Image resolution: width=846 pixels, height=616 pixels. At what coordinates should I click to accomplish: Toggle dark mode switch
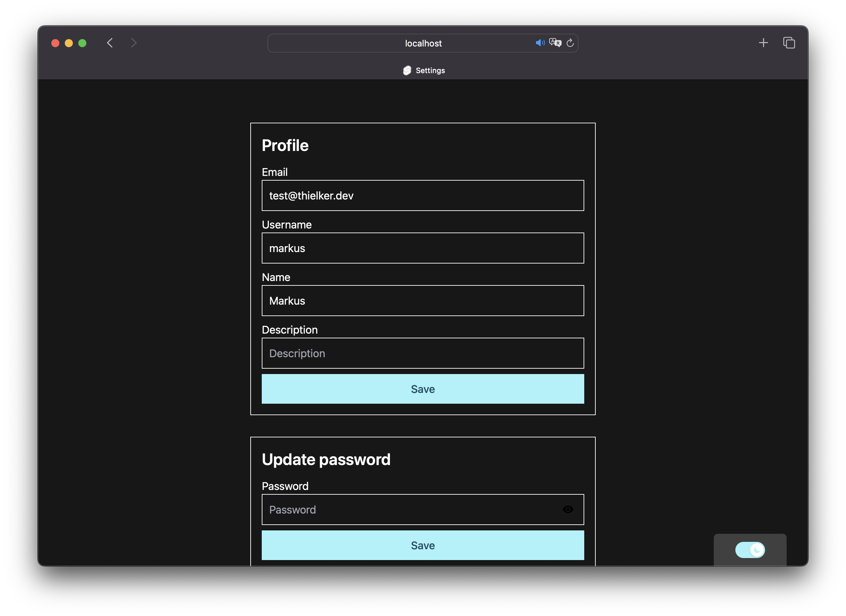750,550
